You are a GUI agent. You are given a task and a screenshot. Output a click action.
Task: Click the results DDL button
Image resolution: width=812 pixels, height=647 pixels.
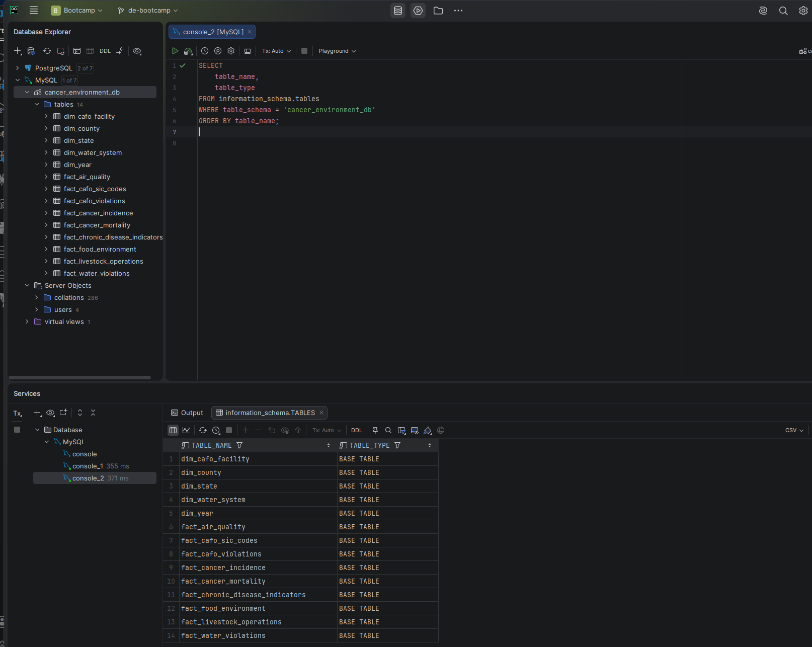point(357,430)
